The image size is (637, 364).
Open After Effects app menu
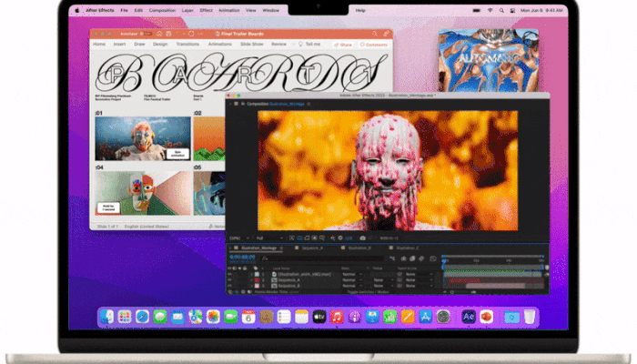pos(100,11)
